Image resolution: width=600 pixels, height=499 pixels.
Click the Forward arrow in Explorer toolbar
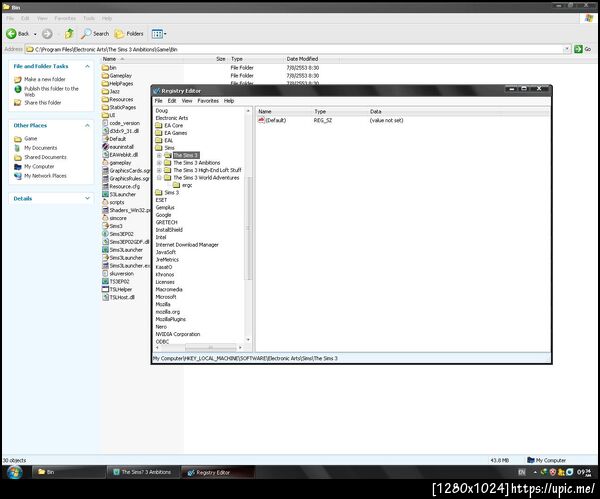click(47, 34)
